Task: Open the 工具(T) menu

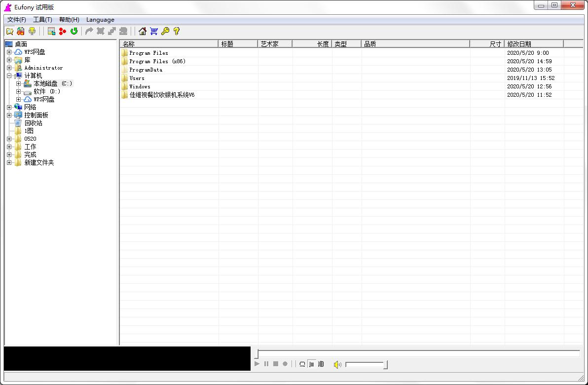Action: pyautogui.click(x=42, y=20)
